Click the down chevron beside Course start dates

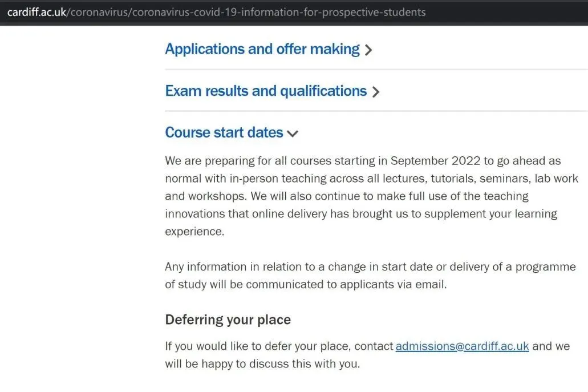[x=293, y=134]
